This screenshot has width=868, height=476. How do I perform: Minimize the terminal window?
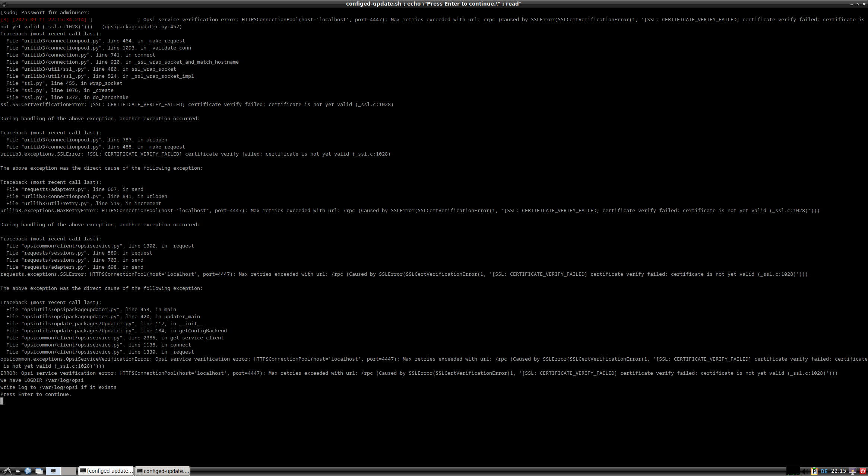(x=851, y=4)
